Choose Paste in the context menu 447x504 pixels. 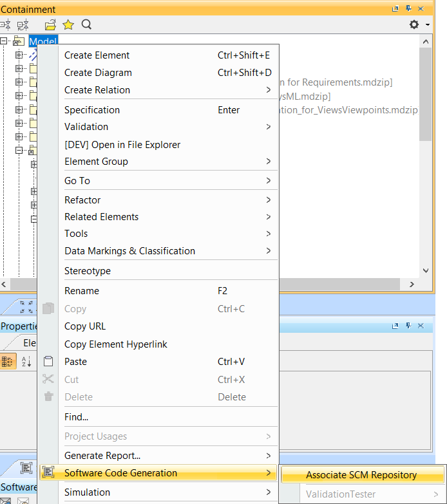pos(158,362)
